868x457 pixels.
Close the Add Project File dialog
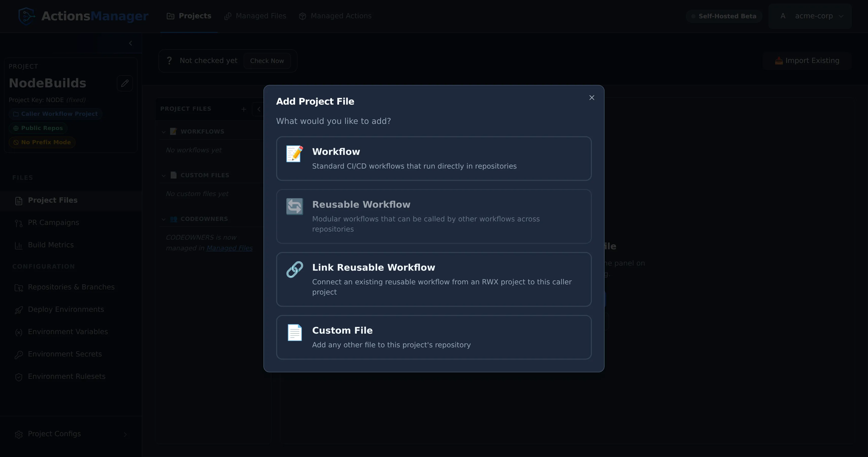592,98
